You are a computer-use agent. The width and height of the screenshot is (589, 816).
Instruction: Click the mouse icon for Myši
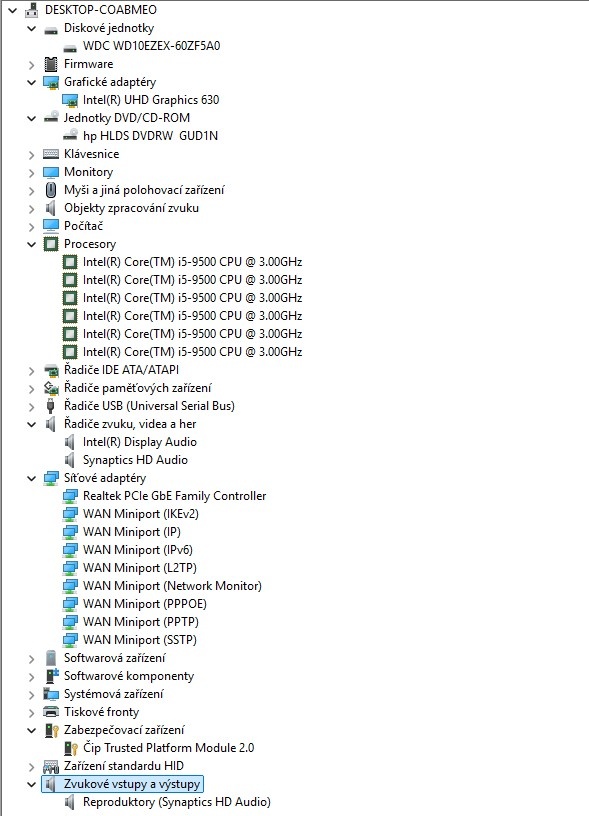click(x=50, y=190)
